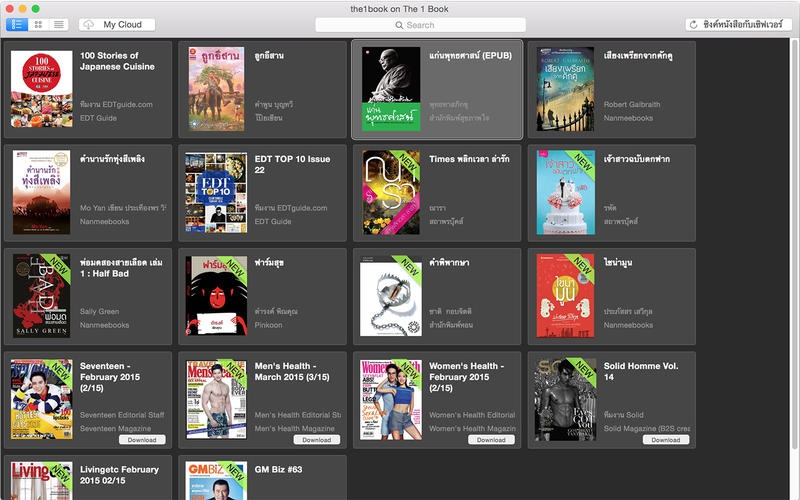
Task: Click the green fullscreen window button
Action: (x=35, y=9)
